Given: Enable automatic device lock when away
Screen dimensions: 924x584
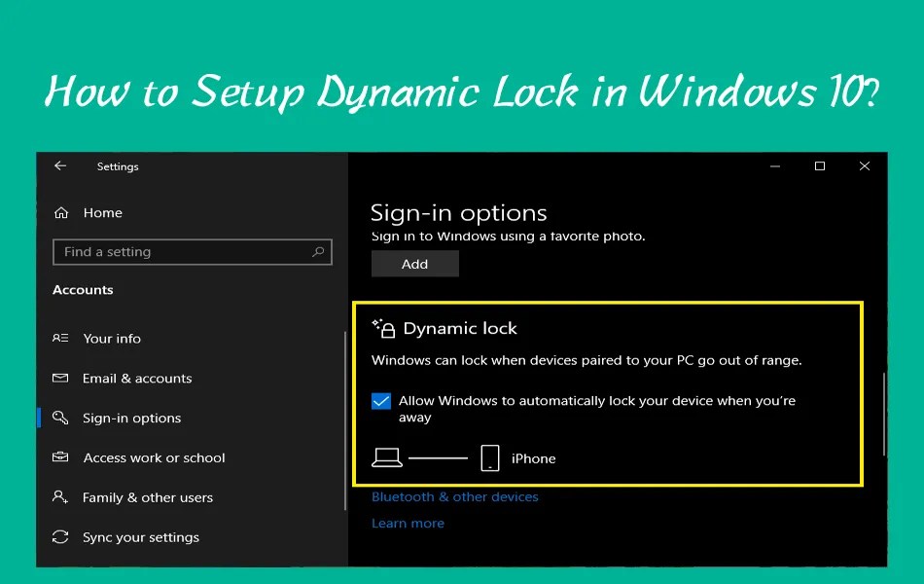Looking at the screenshot, I should 380,400.
